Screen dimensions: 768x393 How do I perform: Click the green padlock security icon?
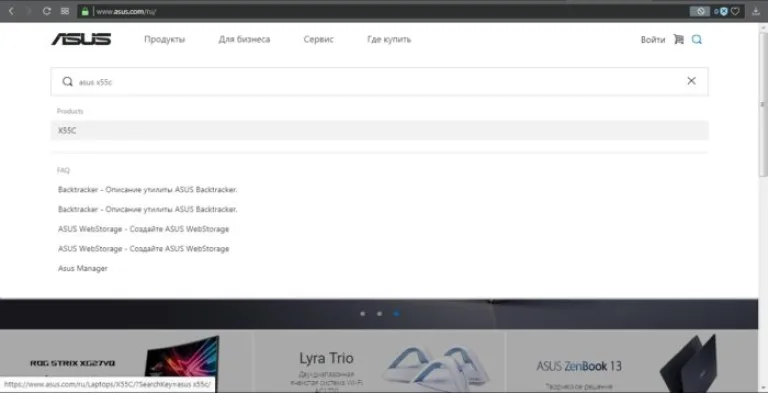(x=85, y=11)
